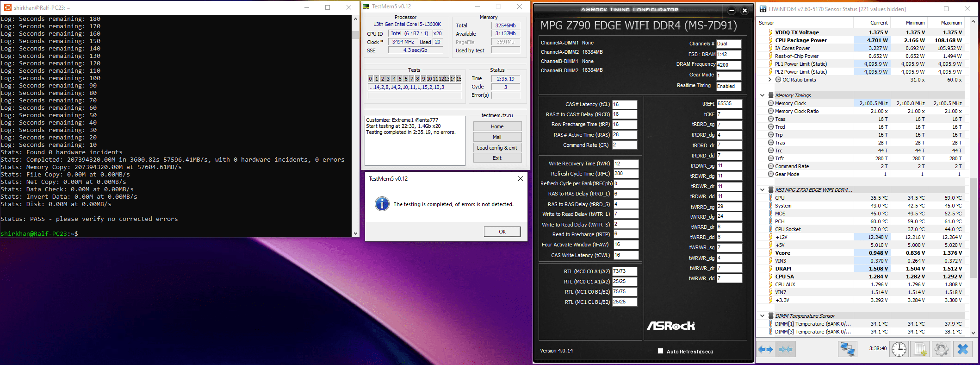Click the CPU Package Power sensor row label
The width and height of the screenshot is (980, 365).
point(801,40)
